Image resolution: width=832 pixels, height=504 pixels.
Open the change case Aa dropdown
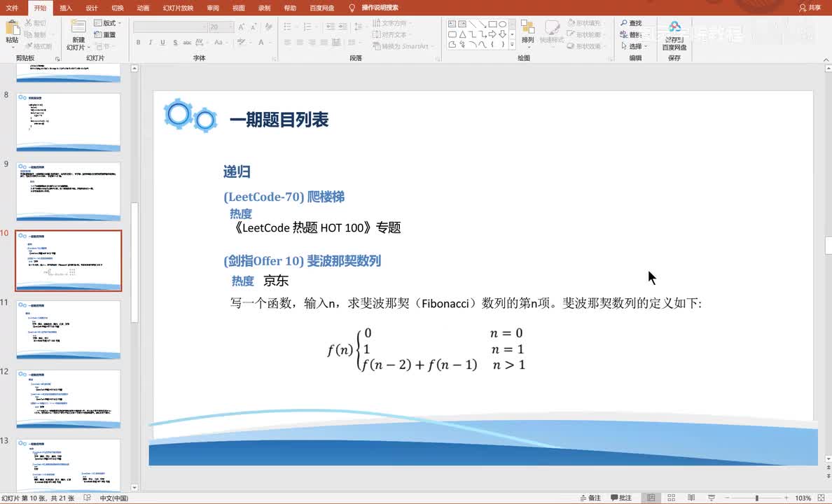coord(220,43)
